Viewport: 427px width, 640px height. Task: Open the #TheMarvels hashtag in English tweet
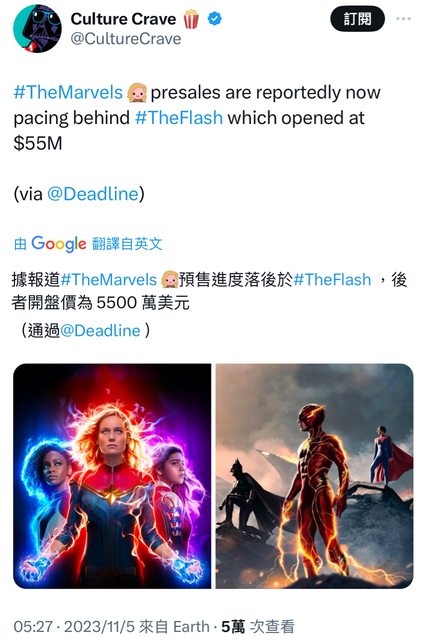(68, 92)
